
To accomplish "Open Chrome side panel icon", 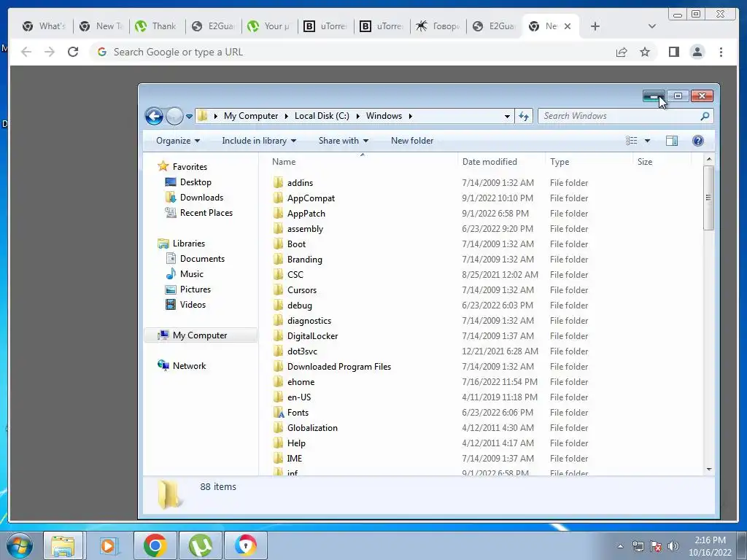I will (x=673, y=52).
